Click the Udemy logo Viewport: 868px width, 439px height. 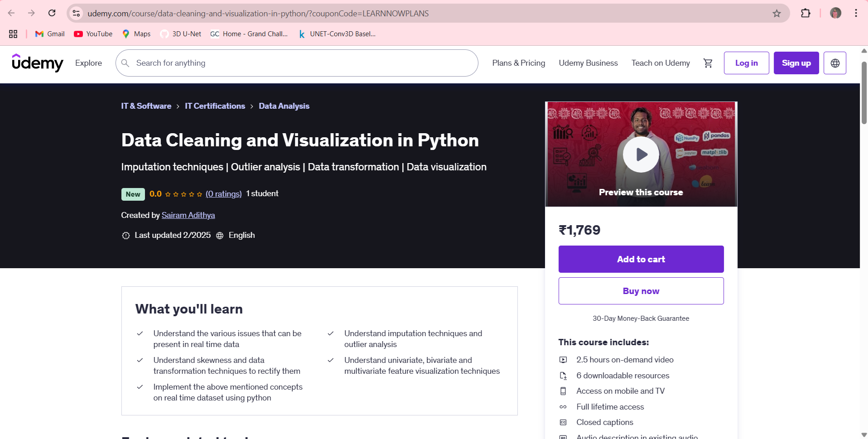tap(38, 63)
